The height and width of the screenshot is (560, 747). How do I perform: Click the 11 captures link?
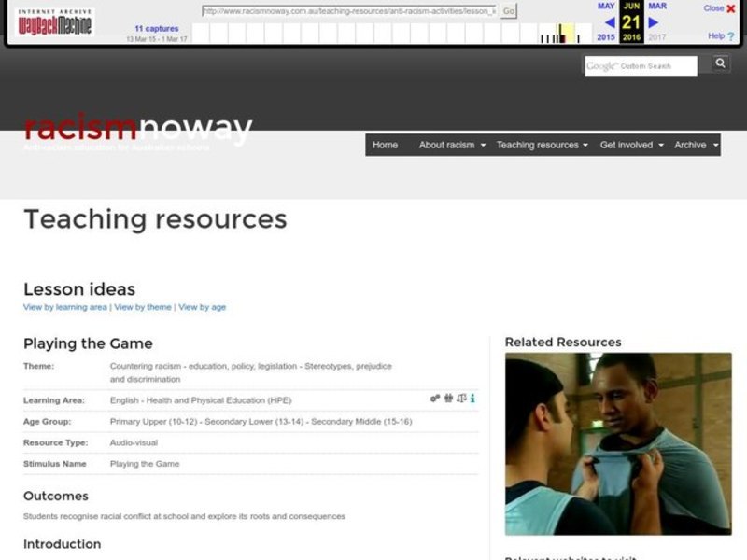point(158,28)
